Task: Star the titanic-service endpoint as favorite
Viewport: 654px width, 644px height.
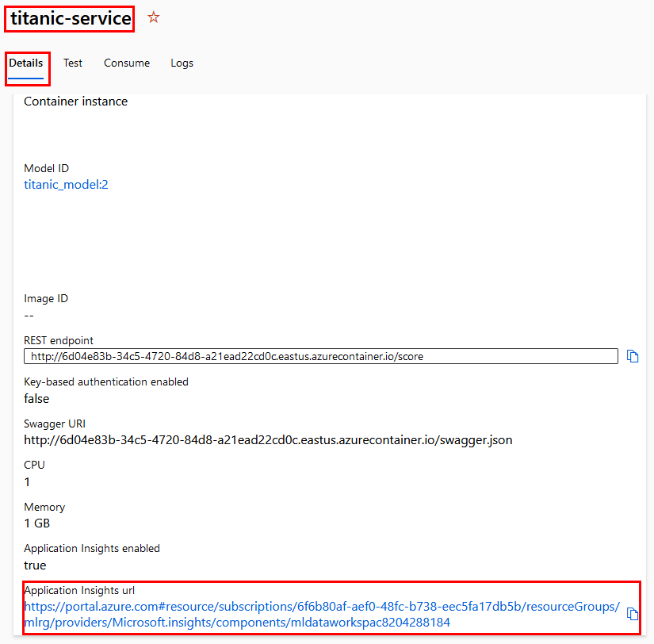Action: coord(154,17)
